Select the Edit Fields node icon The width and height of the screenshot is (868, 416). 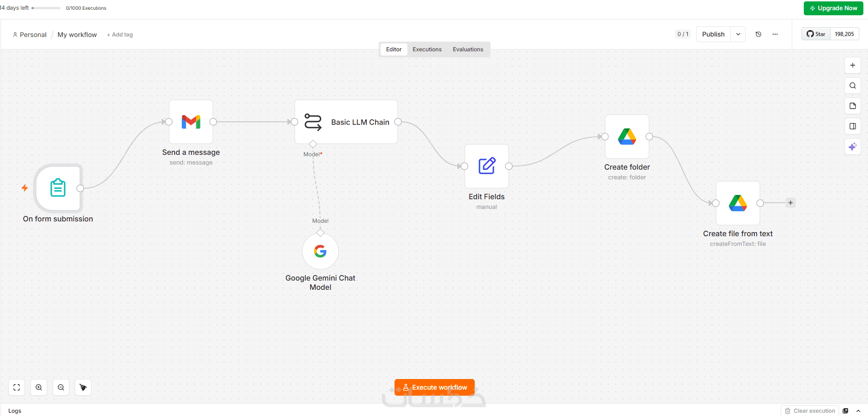click(486, 166)
